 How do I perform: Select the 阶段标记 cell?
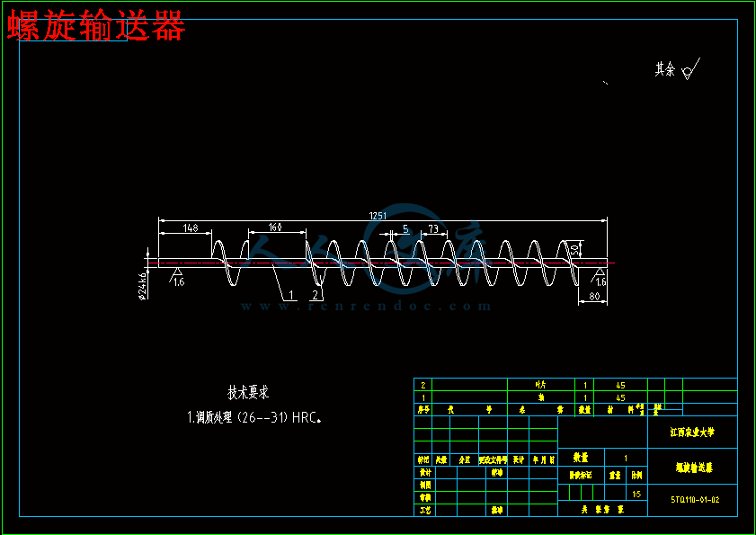click(x=581, y=475)
